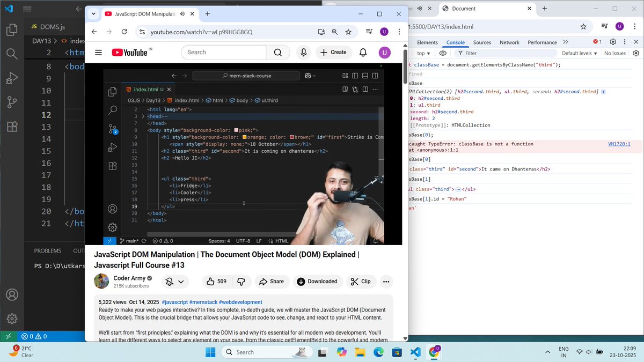Open DevTools settings gear
This screenshot has height=362, width=644.
coord(613,42)
